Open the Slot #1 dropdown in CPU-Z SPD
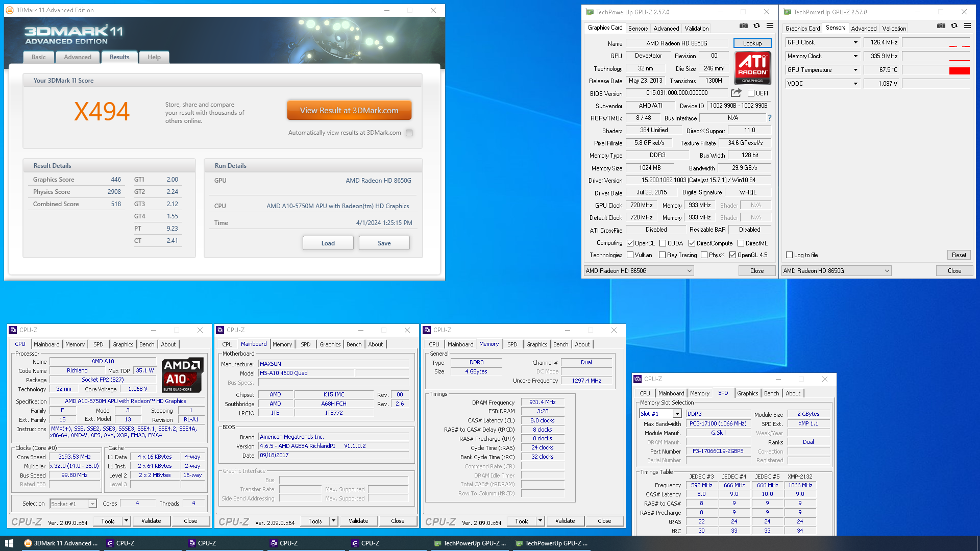 pos(660,414)
